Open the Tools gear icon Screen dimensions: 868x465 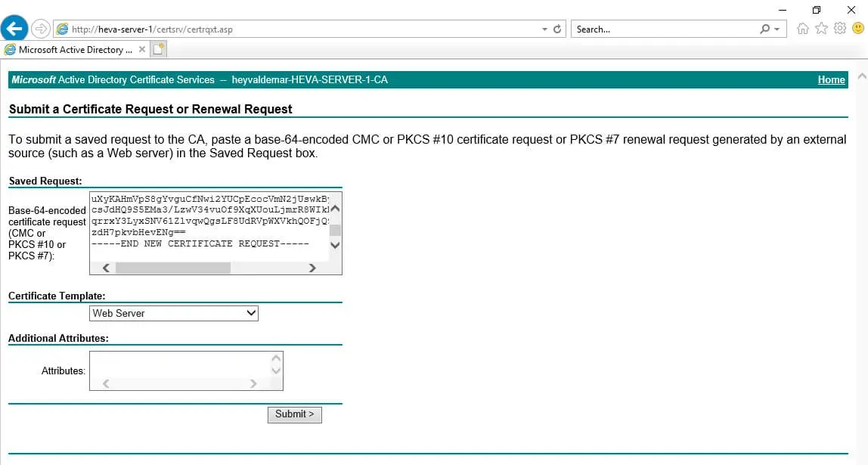(840, 28)
